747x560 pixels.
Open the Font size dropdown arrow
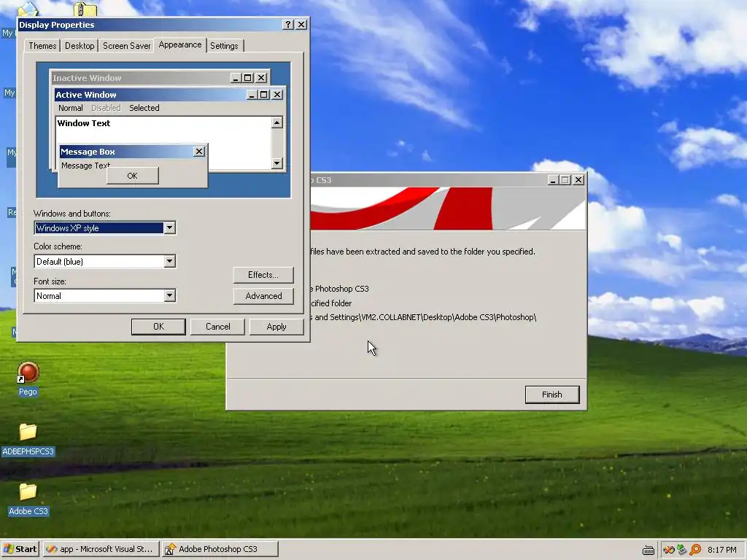(169, 296)
